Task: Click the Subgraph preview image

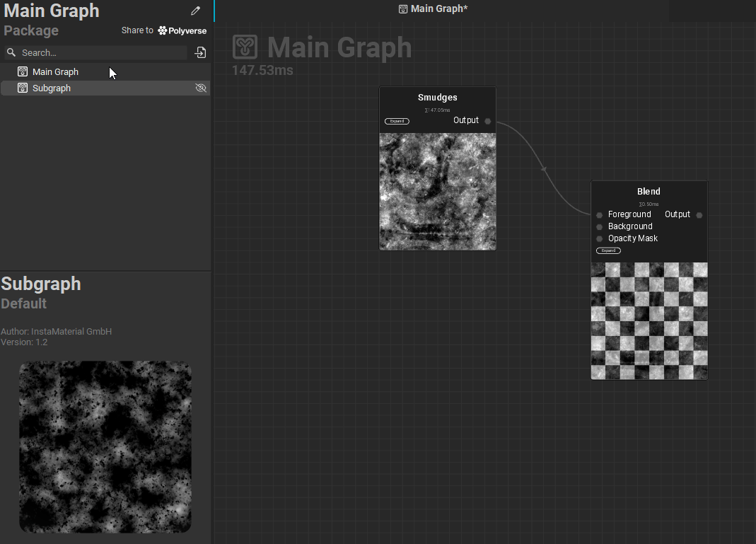Action: (x=105, y=446)
